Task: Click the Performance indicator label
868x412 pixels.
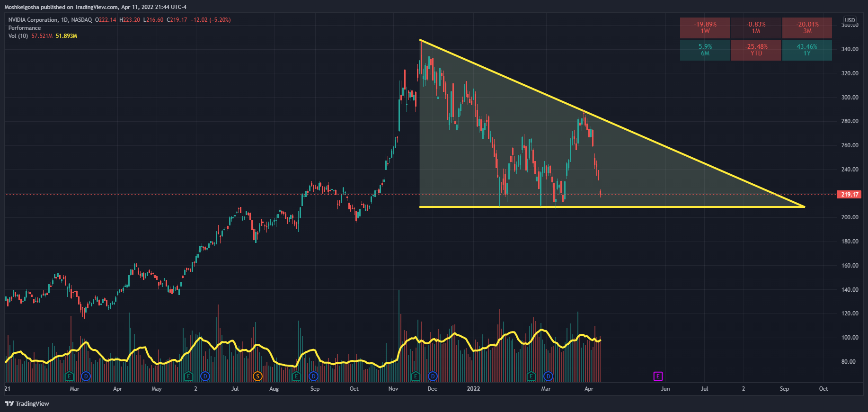Action: pos(25,28)
